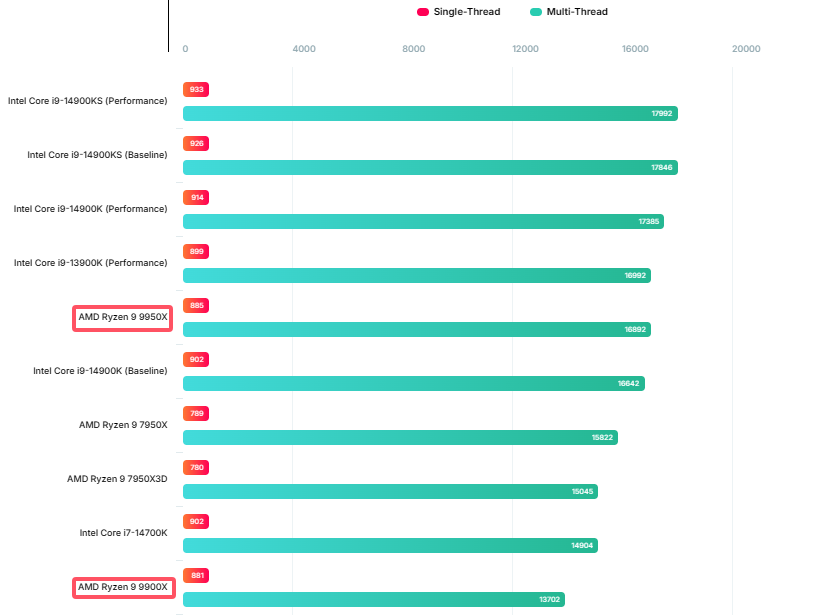Click the 17385 multi-thread bar for i9-14900K
This screenshot has height=615, width=826.
(x=423, y=222)
